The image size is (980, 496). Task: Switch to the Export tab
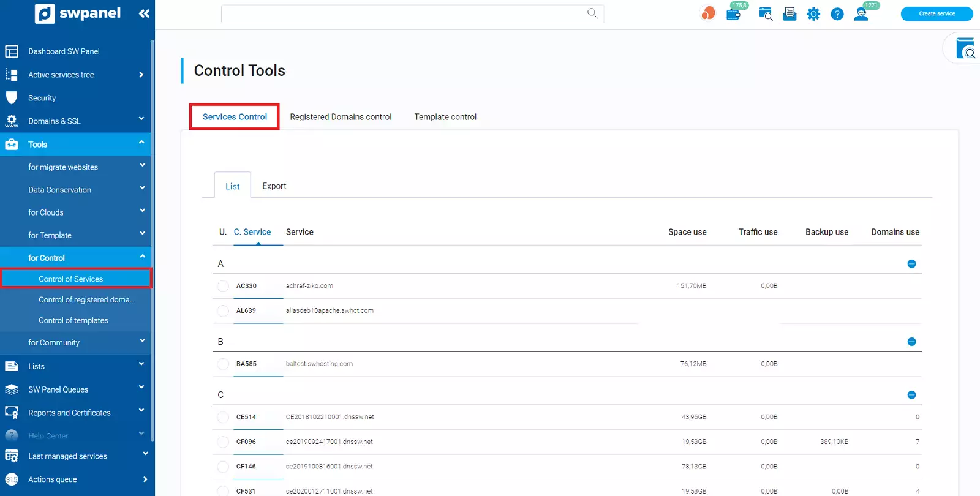[274, 186]
